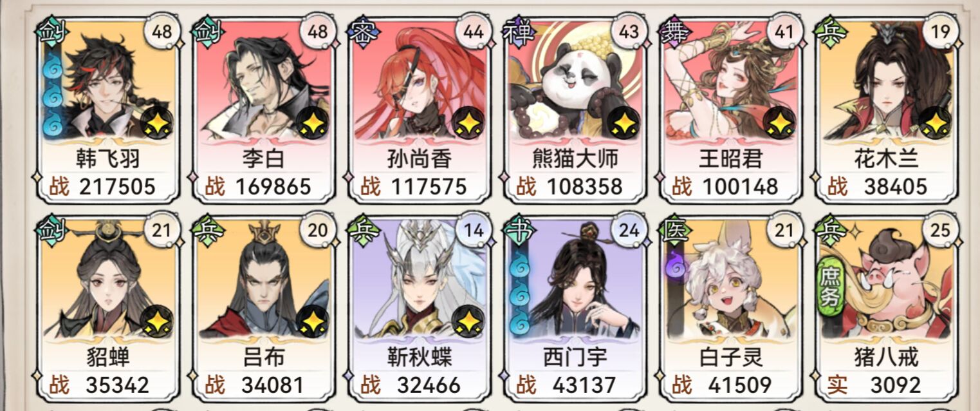Viewport: 980px width, 411px height.
Task: Tap the level 19 badge on 花木兰
Action: [x=940, y=32]
